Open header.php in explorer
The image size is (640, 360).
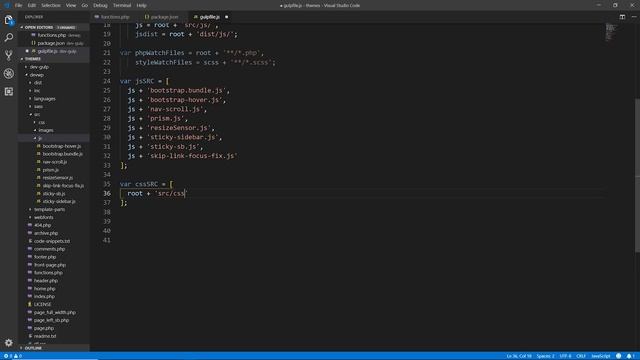pos(53,281)
